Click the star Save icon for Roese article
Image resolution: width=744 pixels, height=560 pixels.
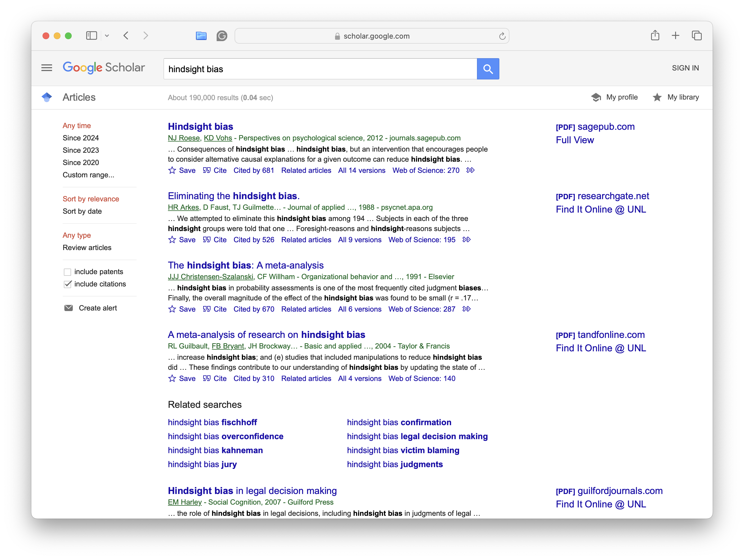click(x=172, y=170)
